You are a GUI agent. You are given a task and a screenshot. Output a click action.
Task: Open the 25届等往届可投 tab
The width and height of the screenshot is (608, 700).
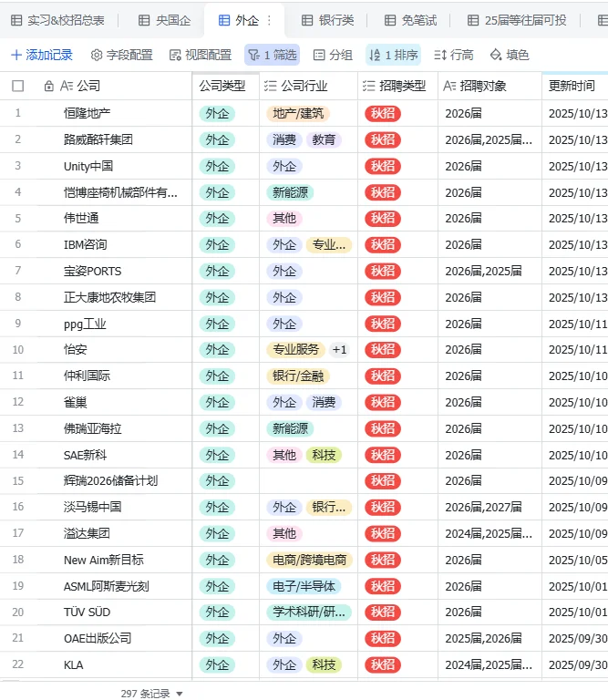coord(517,21)
